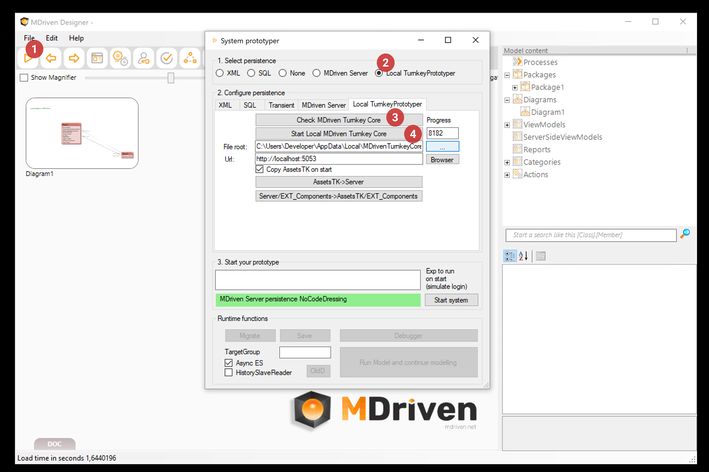Expand the Package1 tree node

(x=515, y=87)
